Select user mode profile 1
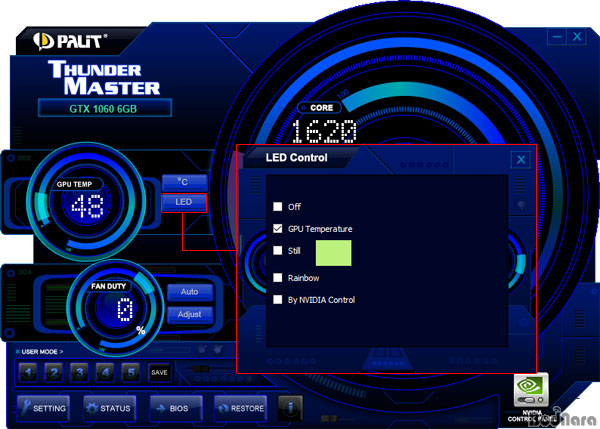Screen dimensions: 600x429 pyautogui.click(x=28, y=372)
